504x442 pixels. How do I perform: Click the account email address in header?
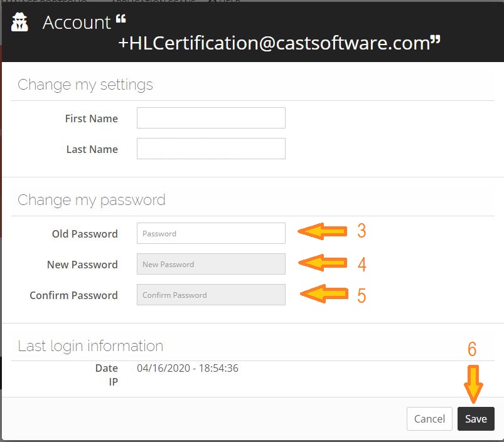tap(274, 43)
